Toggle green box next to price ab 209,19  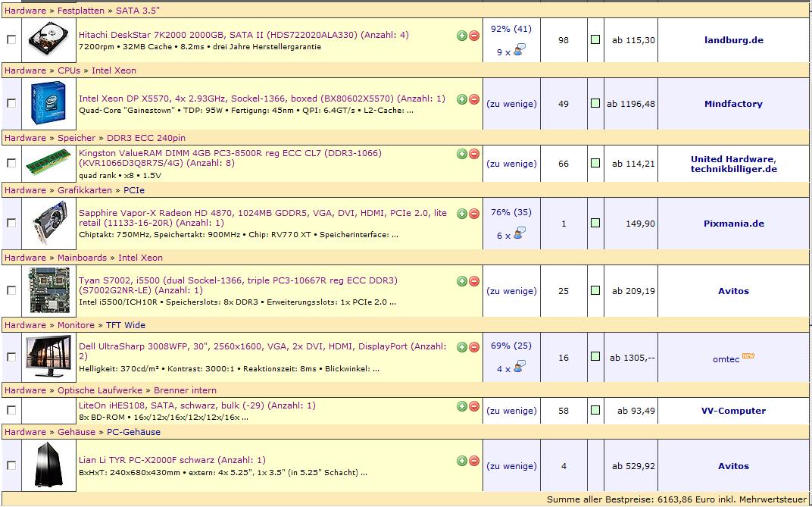[x=595, y=290]
